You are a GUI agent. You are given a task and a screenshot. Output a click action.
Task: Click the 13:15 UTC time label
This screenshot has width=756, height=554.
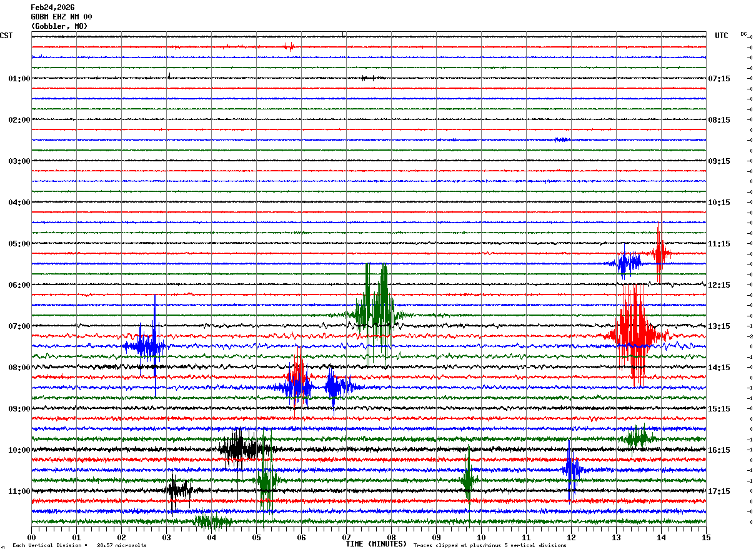[719, 326]
